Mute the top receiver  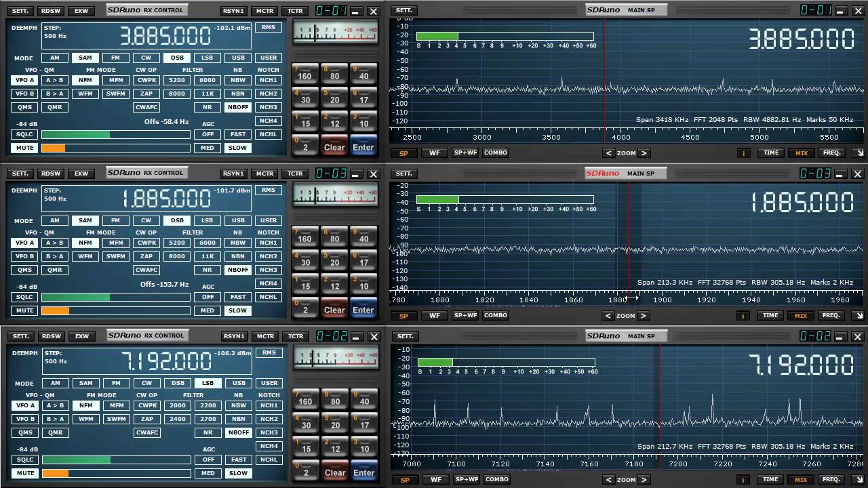[x=24, y=148]
